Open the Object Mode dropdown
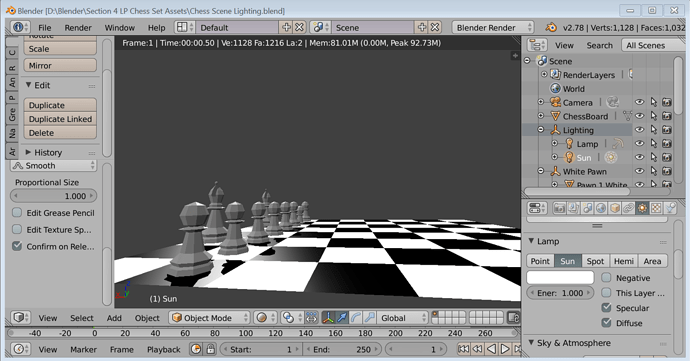The height and width of the screenshot is (361, 690). 210,317
